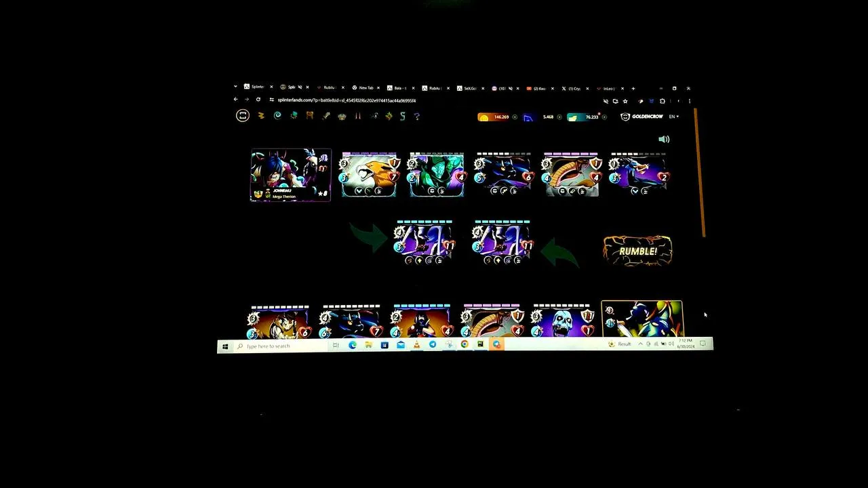Expand the EN language dropdown
The height and width of the screenshot is (488, 868).
[x=673, y=117]
